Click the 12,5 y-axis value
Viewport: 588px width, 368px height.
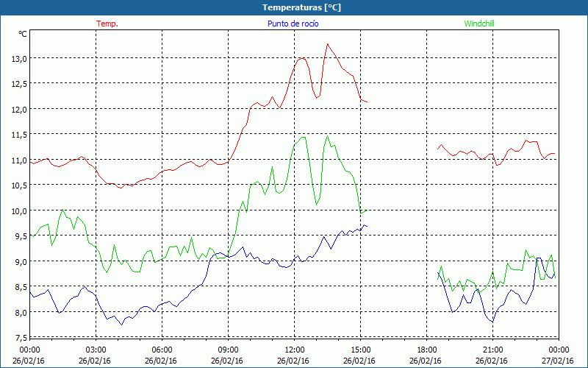pos(19,84)
